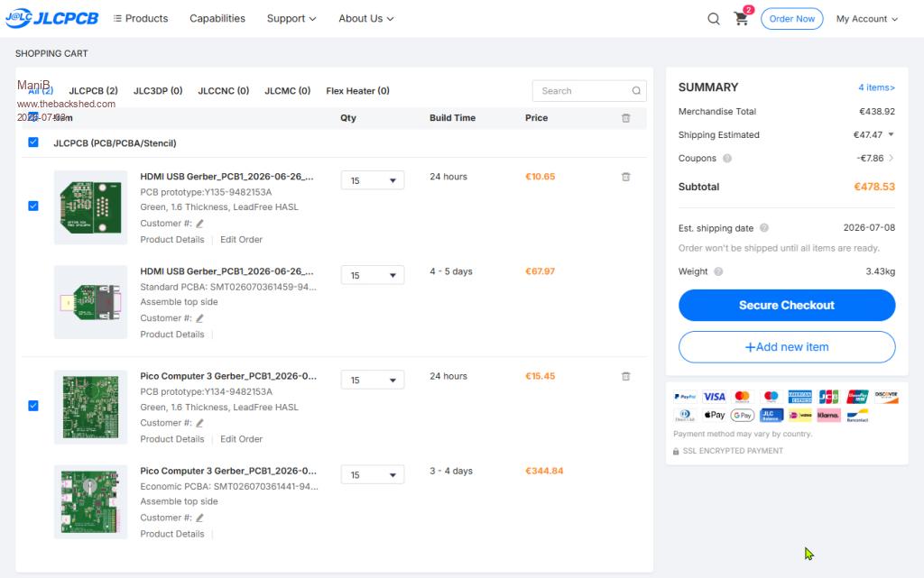Click the Weight info icon
This screenshot has height=578, width=924.
(718, 271)
